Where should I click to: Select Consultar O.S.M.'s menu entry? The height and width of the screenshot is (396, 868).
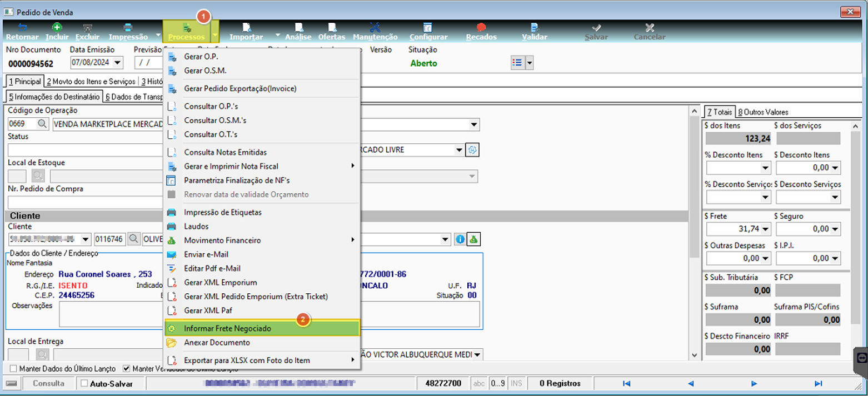click(263, 120)
